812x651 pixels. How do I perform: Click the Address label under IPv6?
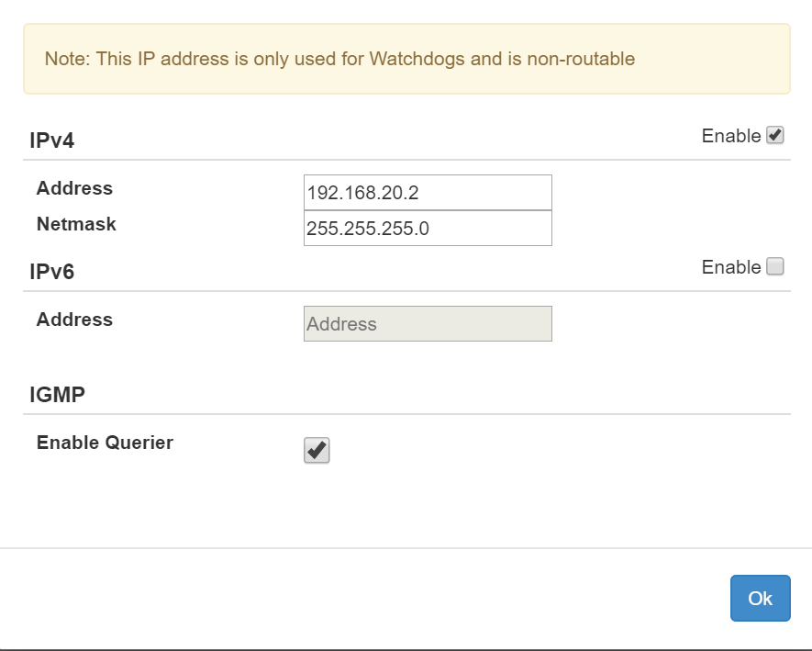tap(74, 320)
